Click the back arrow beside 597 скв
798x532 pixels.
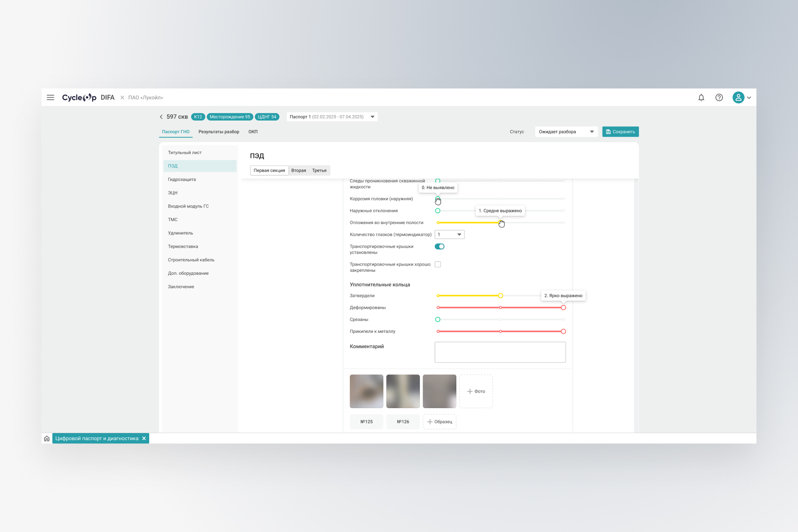(x=161, y=117)
